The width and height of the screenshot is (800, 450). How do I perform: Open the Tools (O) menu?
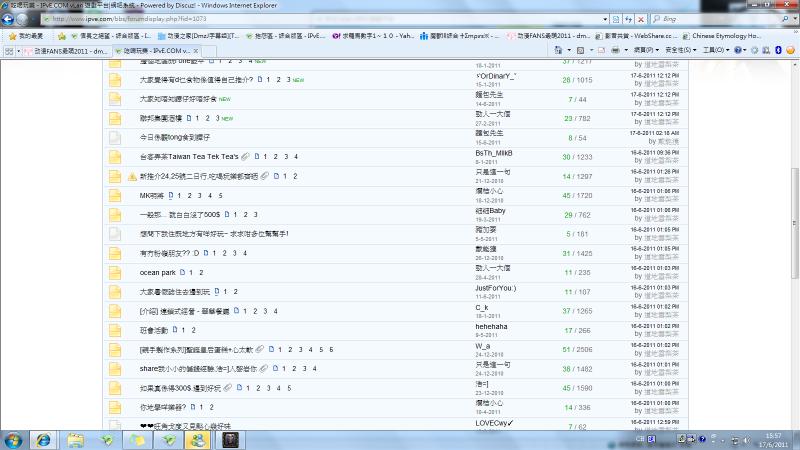pos(716,50)
